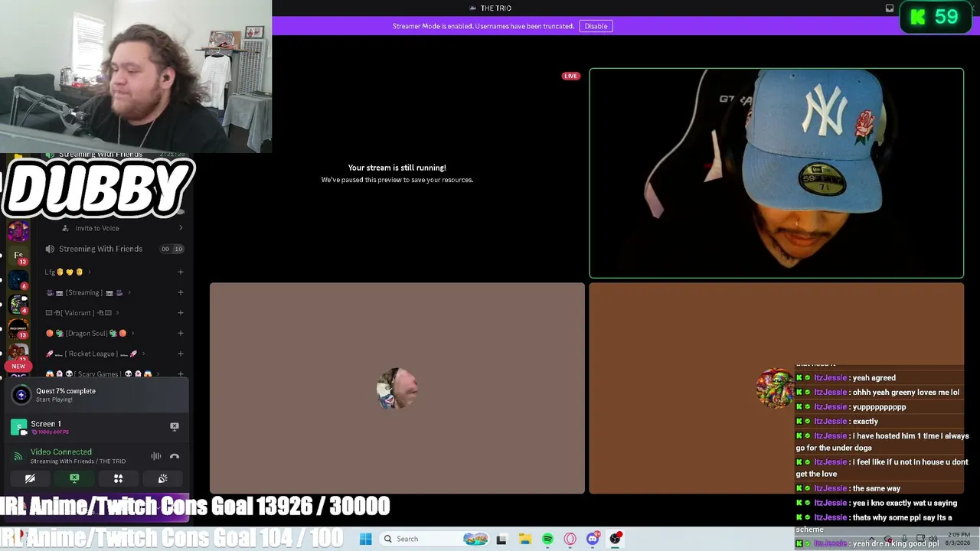The image size is (980, 551).
Task: Add a channel to the Lfg category
Action: tap(181, 272)
